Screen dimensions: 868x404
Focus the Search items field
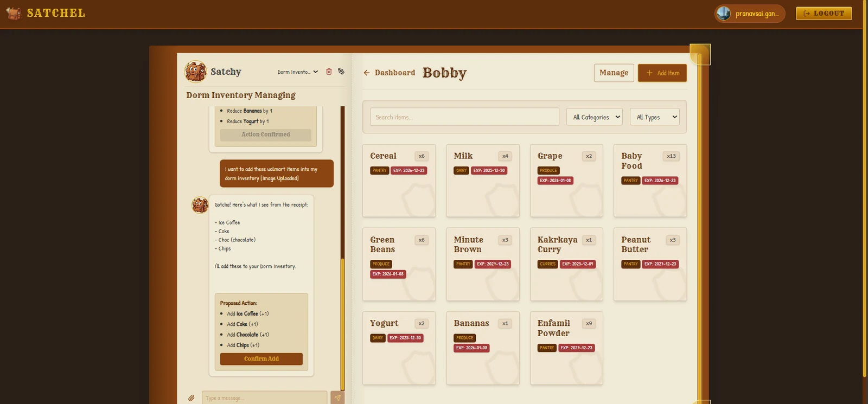465,117
